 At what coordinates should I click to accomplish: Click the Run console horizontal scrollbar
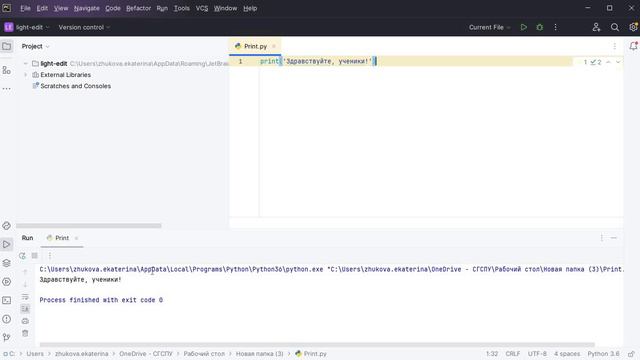coord(317,345)
